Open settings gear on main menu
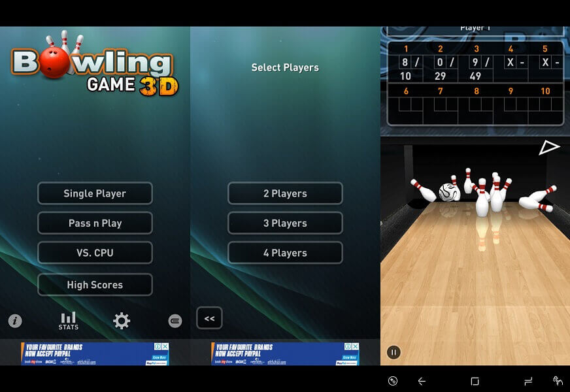This screenshot has width=570, height=392. click(x=122, y=321)
